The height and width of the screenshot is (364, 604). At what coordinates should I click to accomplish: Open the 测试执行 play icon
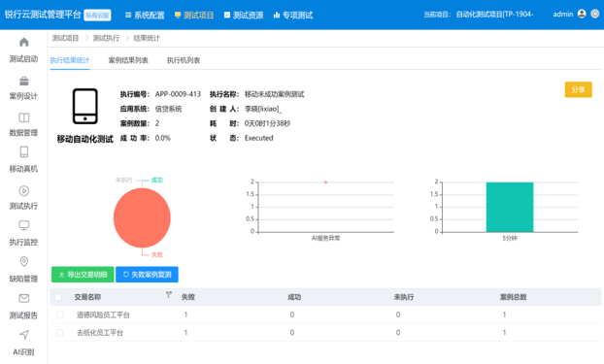pos(24,190)
